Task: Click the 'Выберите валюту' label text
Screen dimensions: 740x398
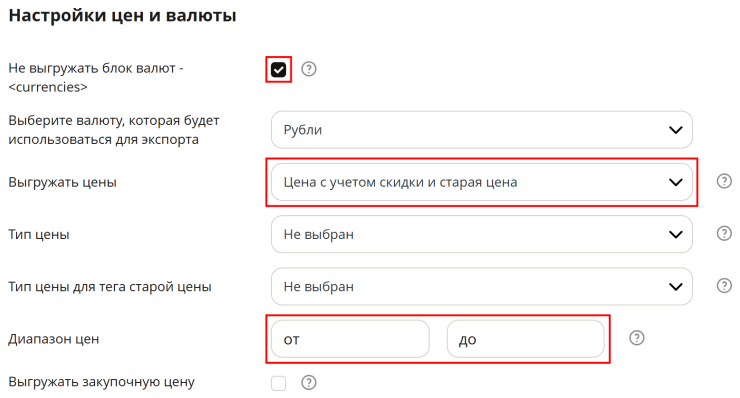Action: (114, 130)
